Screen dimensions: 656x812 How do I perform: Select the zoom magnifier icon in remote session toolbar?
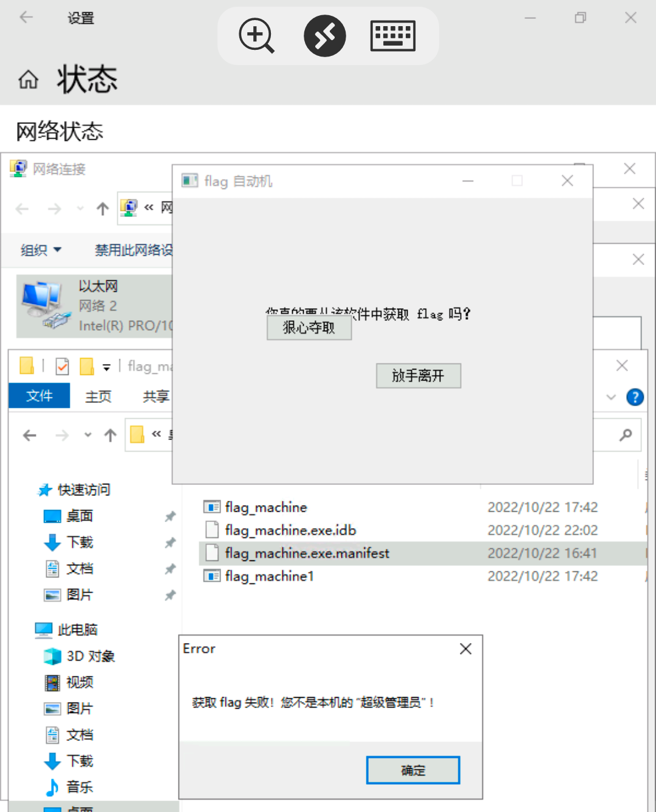pos(256,36)
